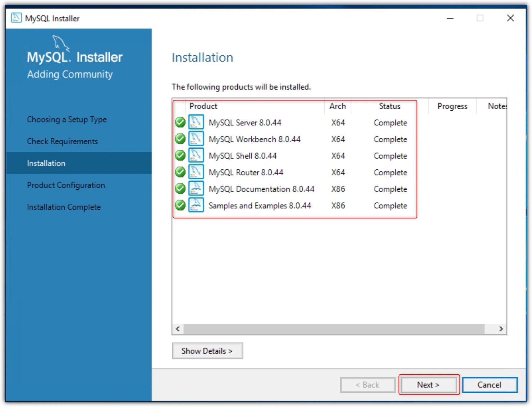The image size is (532, 407).
Task: Click green checkmark beside MySQL Workbench
Action: pyautogui.click(x=180, y=139)
